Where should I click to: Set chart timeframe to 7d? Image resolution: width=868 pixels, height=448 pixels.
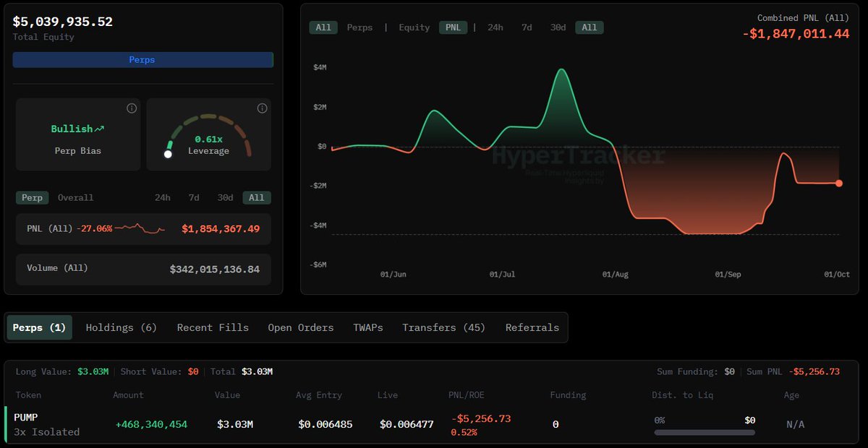click(527, 27)
